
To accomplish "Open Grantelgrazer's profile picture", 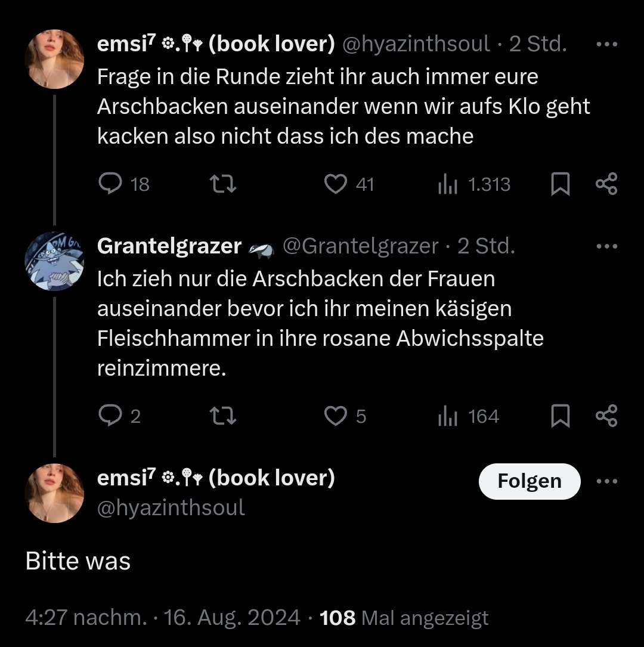I will pyautogui.click(x=54, y=261).
